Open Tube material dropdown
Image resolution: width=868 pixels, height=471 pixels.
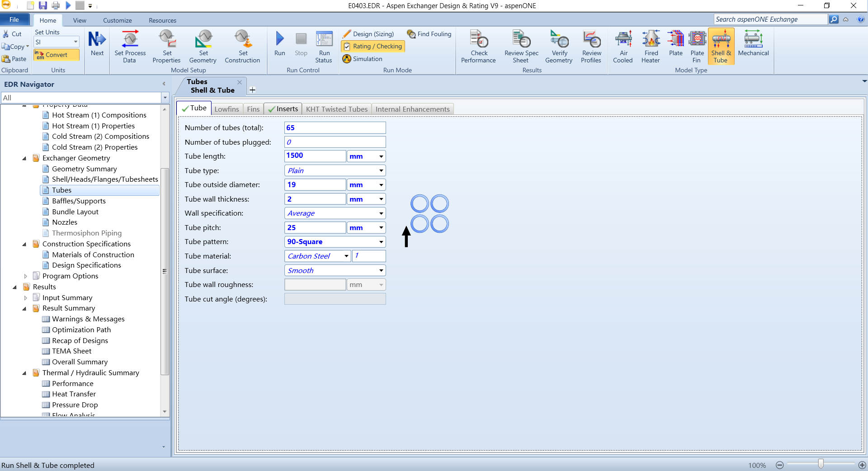[x=346, y=256]
